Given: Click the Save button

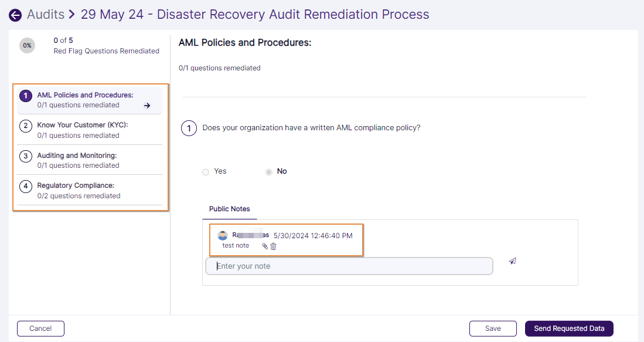Looking at the screenshot, I should coord(493,329).
